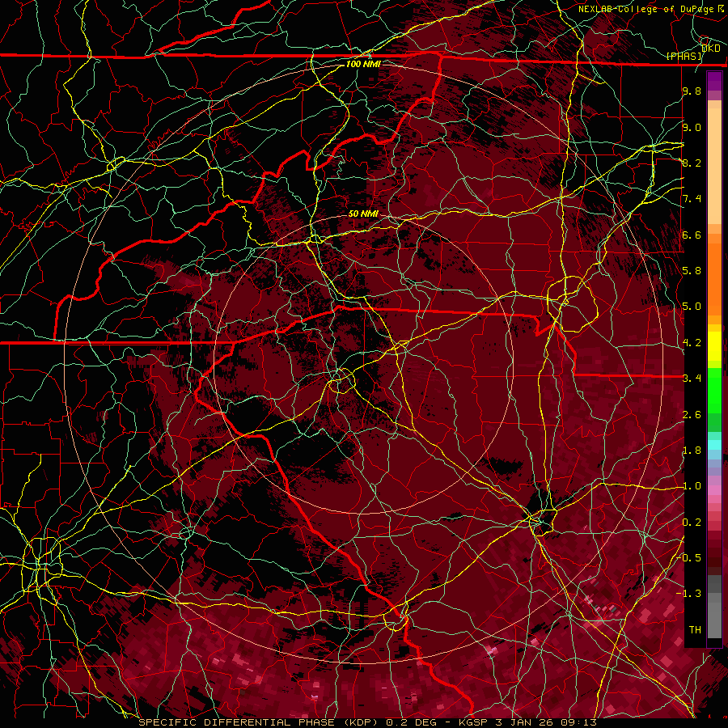Click the 4.2 legend value

(692, 343)
